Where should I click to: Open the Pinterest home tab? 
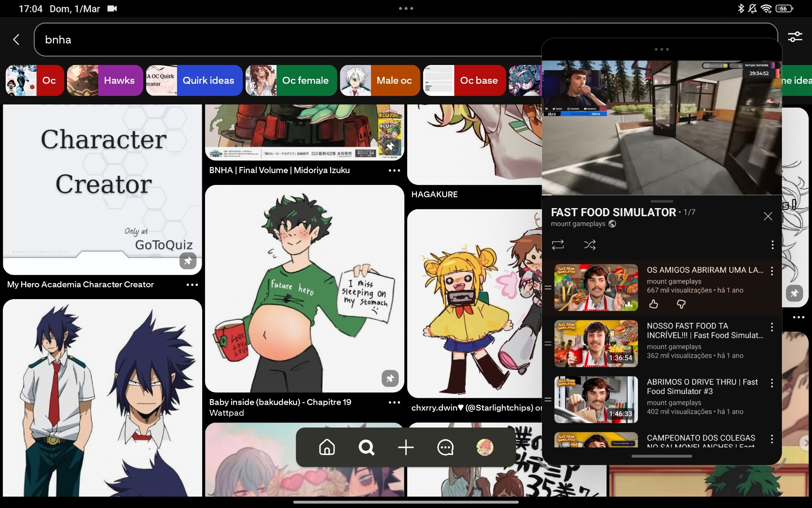click(327, 447)
